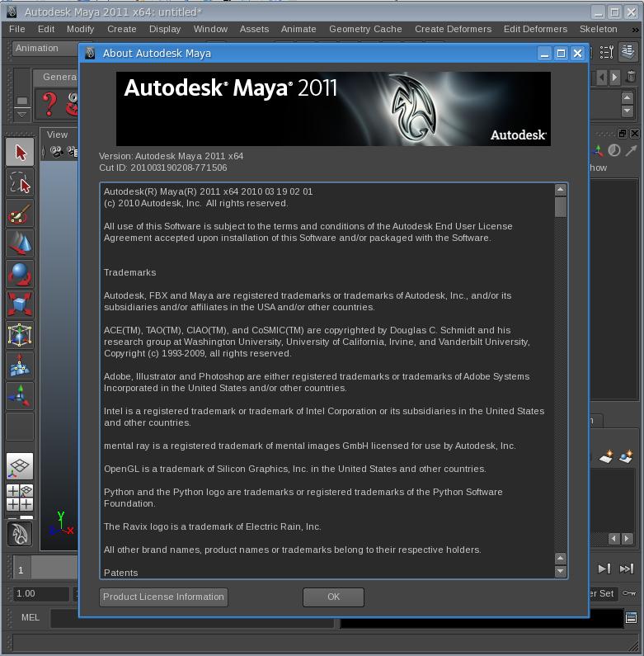644x656 pixels.
Task: Open the View menu in viewport panel
Action: point(57,135)
